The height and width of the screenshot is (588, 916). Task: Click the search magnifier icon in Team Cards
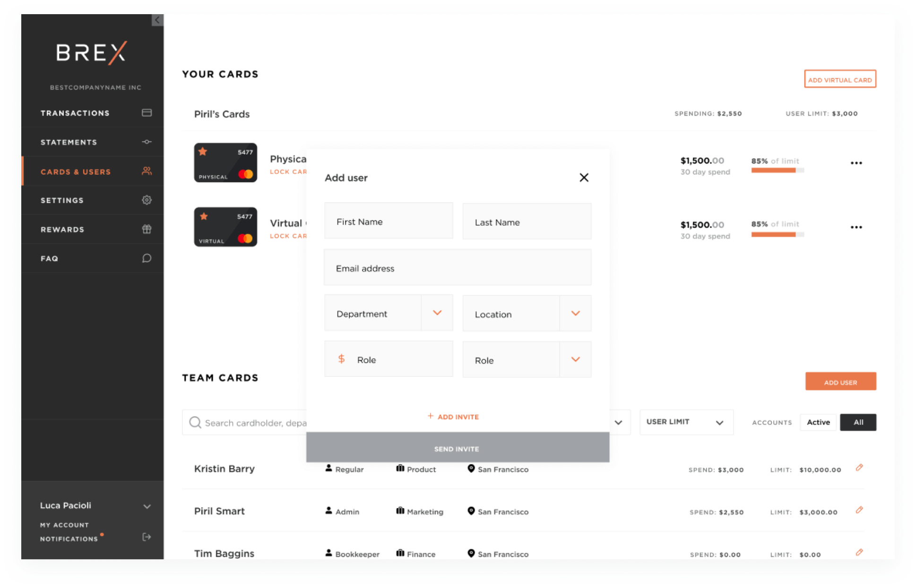(195, 422)
